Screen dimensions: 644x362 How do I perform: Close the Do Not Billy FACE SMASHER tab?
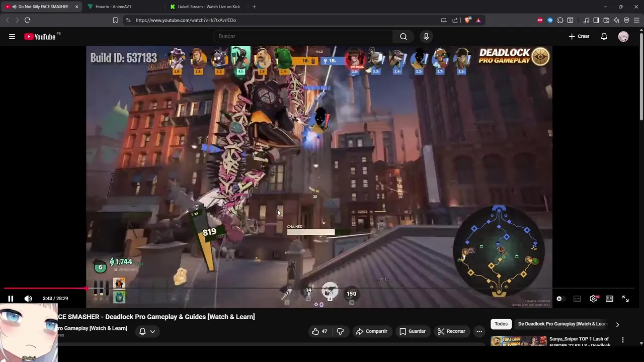pos(76,7)
